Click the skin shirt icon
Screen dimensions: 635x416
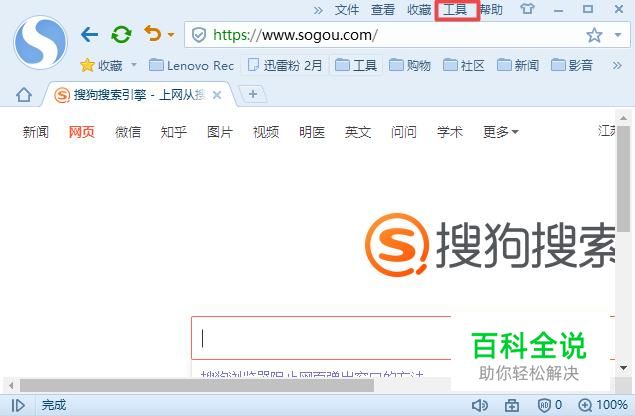pos(527,9)
